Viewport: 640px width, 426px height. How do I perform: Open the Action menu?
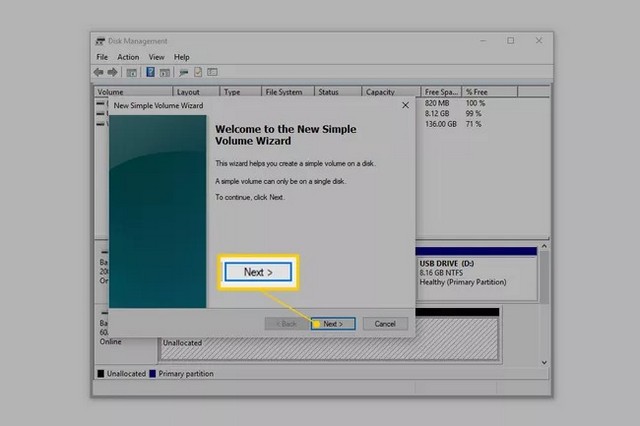tap(128, 57)
